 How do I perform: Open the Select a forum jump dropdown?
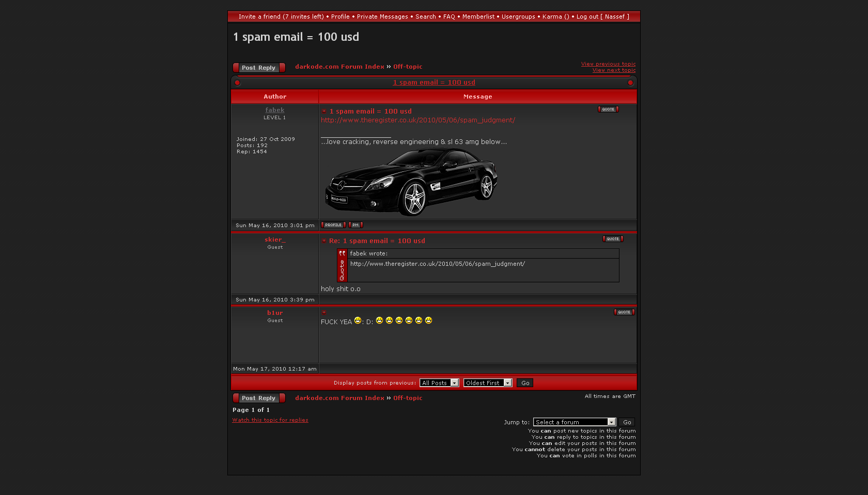pyautogui.click(x=574, y=422)
